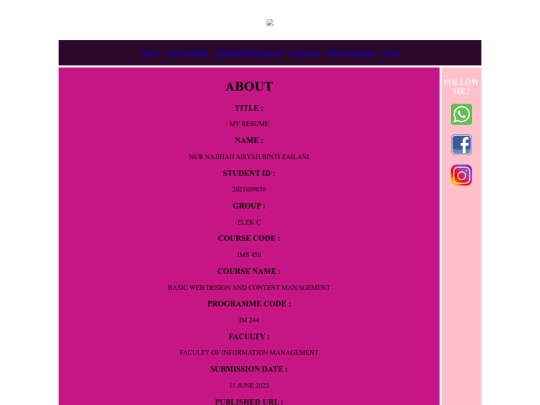
Task: Click the 'MY RESUME' text
Action: [x=249, y=124]
